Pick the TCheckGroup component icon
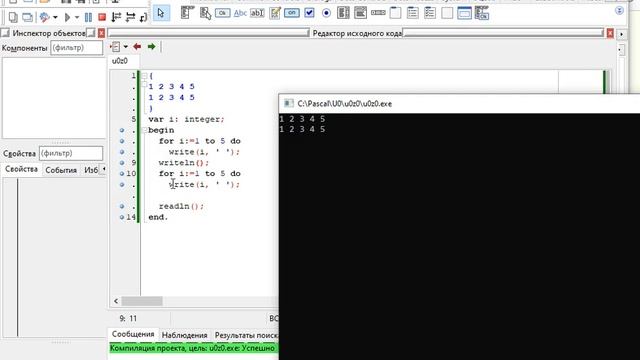 point(430,13)
